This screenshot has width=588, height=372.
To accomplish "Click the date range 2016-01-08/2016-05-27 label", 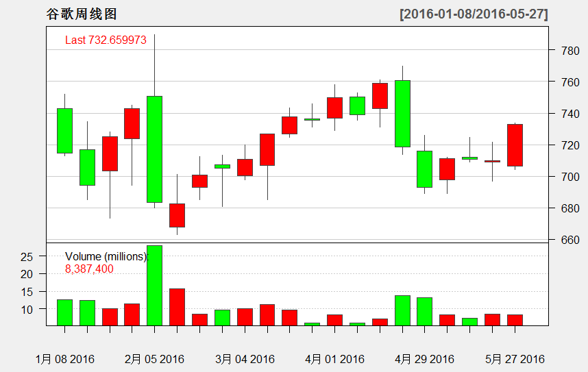I will tap(474, 14).
